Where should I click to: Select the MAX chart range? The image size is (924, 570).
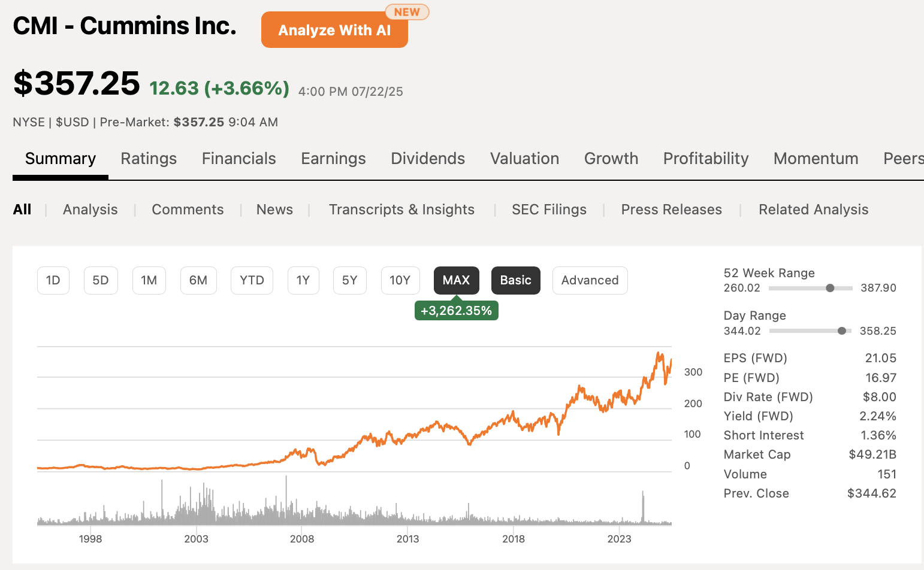point(456,280)
